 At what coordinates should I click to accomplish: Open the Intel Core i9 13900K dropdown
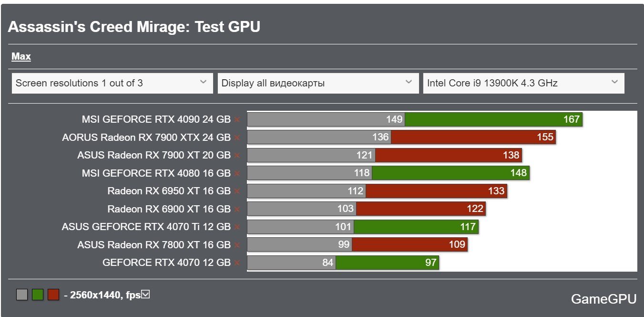pyautogui.click(x=523, y=83)
